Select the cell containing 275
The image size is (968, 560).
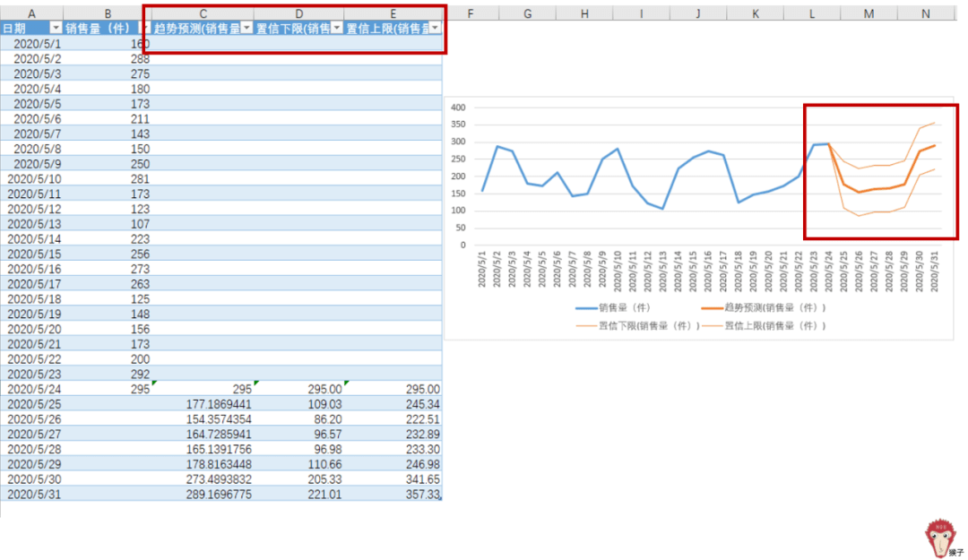pyautogui.click(x=108, y=73)
